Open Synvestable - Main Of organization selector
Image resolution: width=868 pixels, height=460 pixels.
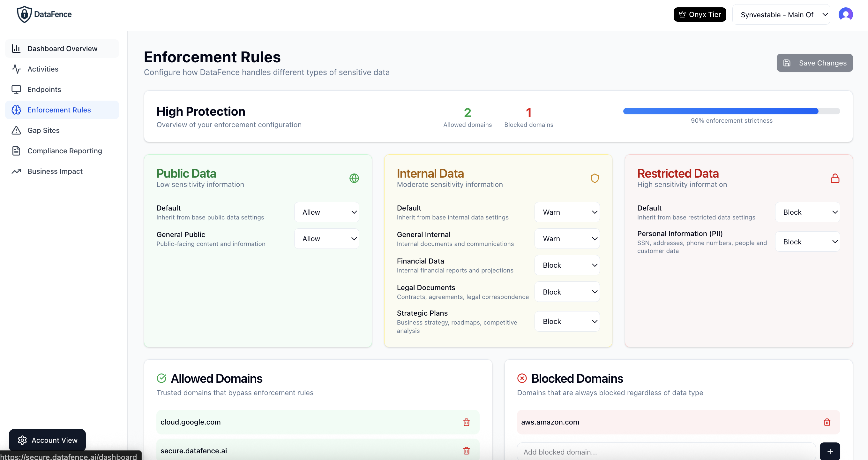(x=781, y=14)
